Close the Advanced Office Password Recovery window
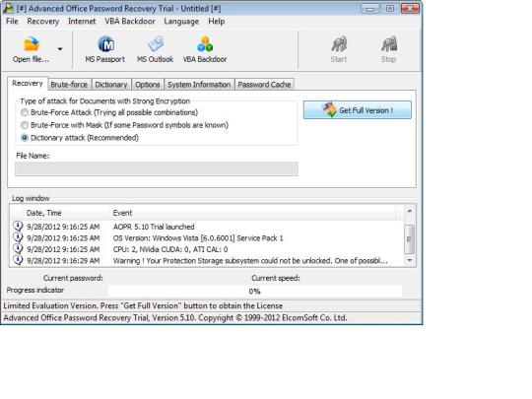Screen dimensions: 532x399 [x=410, y=9]
